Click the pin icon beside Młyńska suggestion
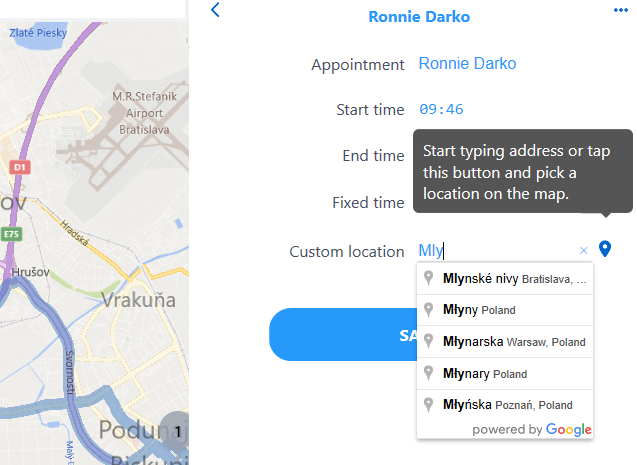 point(429,405)
